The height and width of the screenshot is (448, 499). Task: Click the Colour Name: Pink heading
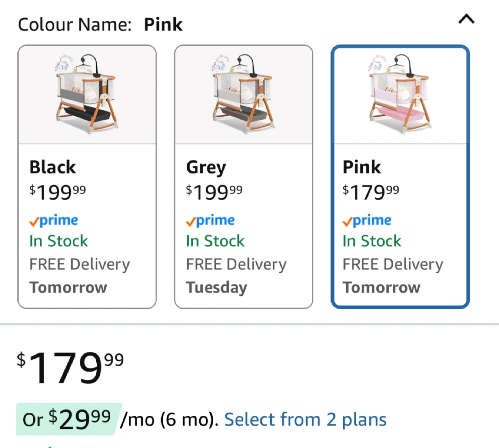pos(100,25)
